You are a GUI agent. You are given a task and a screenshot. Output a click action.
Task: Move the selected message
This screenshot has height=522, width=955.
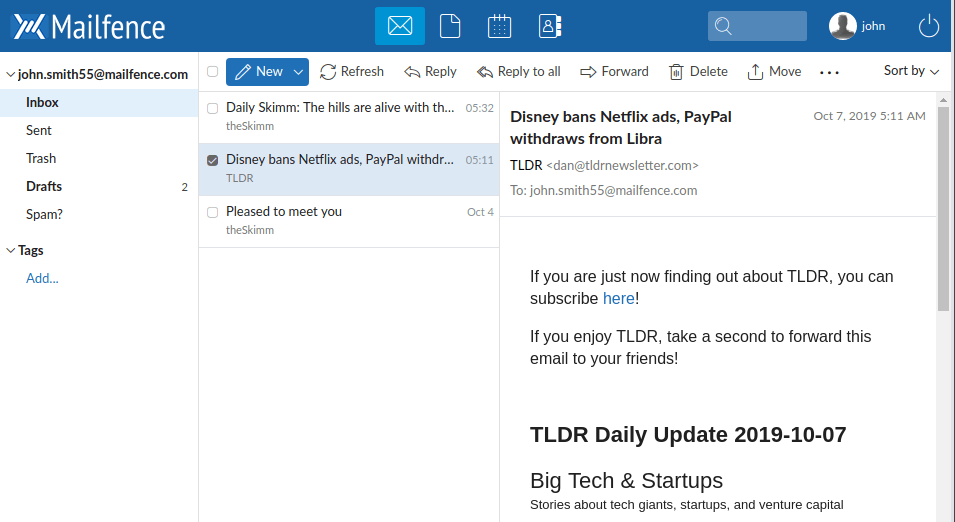(x=774, y=72)
